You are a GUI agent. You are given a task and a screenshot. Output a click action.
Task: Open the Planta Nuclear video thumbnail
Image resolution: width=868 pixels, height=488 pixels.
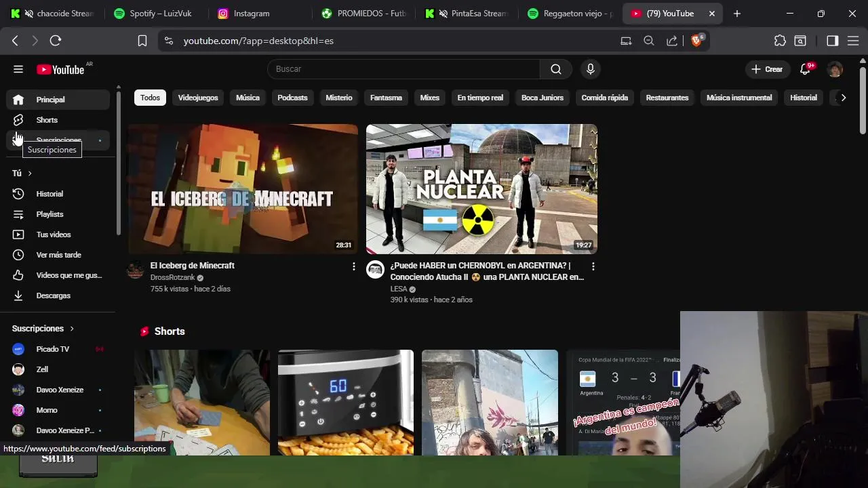pos(481,188)
